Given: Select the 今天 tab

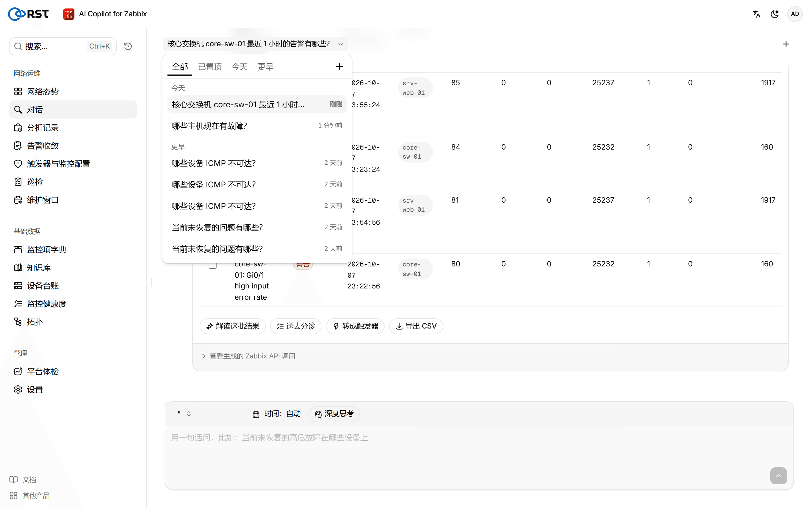Looking at the screenshot, I should click(x=240, y=67).
